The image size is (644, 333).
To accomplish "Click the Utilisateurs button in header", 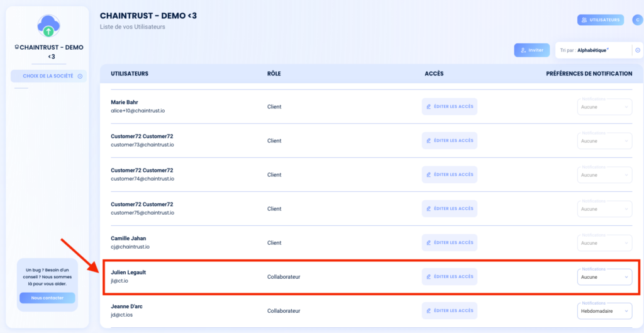I will (x=601, y=20).
